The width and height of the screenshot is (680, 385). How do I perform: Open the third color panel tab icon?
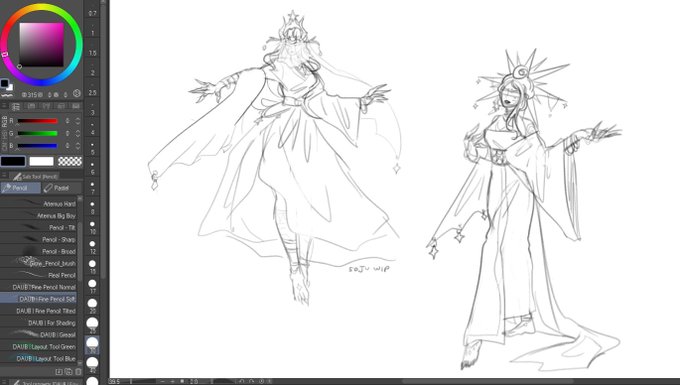(x=46, y=106)
